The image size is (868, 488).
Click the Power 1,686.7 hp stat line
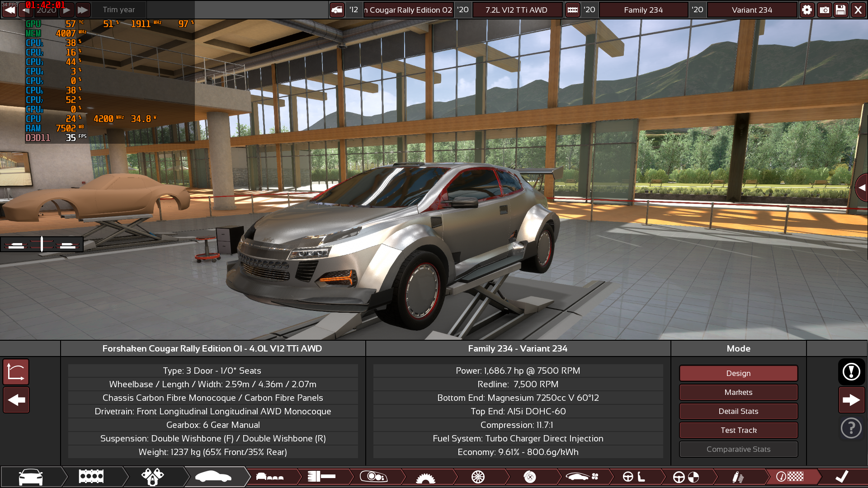pos(518,371)
